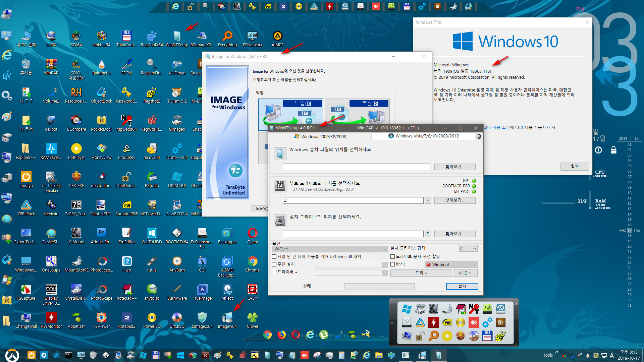Open the AnyBurn desktop icon

(x=177, y=264)
